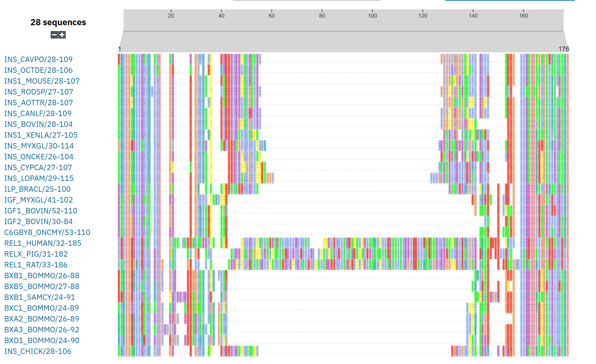The width and height of the screenshot is (596, 364).
Task: Select the C6GBY8_ONCMY/53-110 sequence link
Action: click(47, 232)
